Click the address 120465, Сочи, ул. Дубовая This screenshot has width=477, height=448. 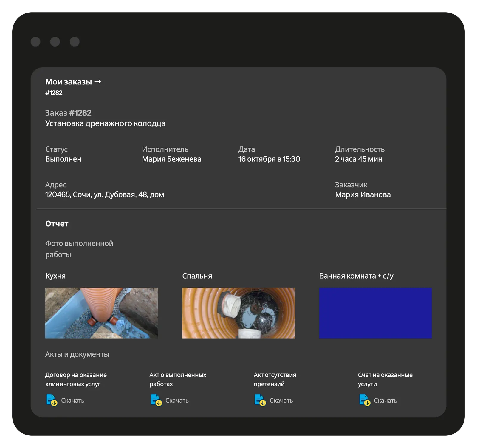(105, 194)
